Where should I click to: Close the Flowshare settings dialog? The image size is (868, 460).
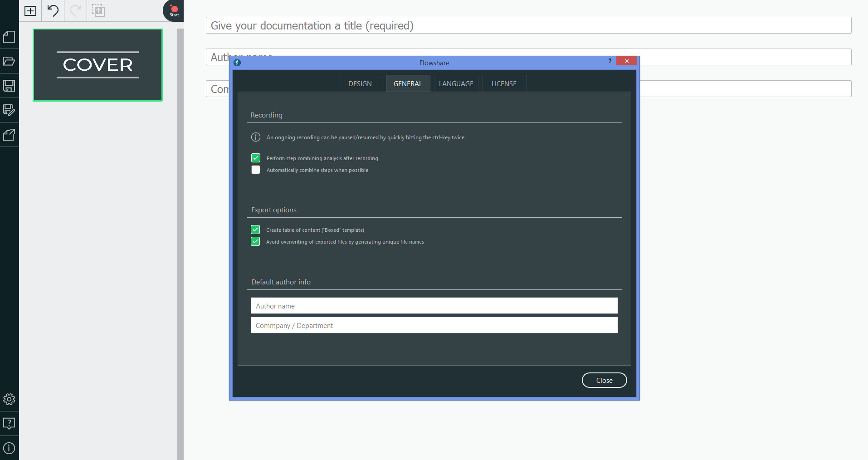[604, 380]
